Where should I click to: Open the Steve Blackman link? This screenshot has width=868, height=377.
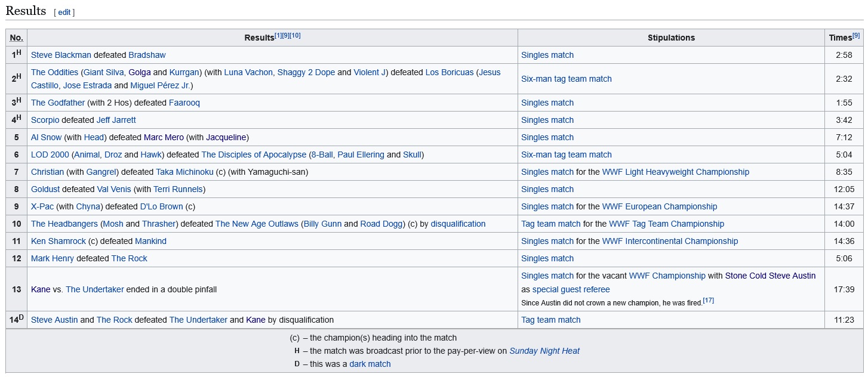pos(61,55)
